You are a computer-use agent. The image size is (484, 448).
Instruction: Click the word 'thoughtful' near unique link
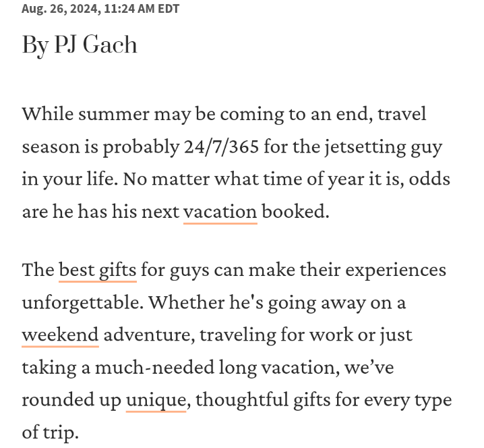point(242,399)
